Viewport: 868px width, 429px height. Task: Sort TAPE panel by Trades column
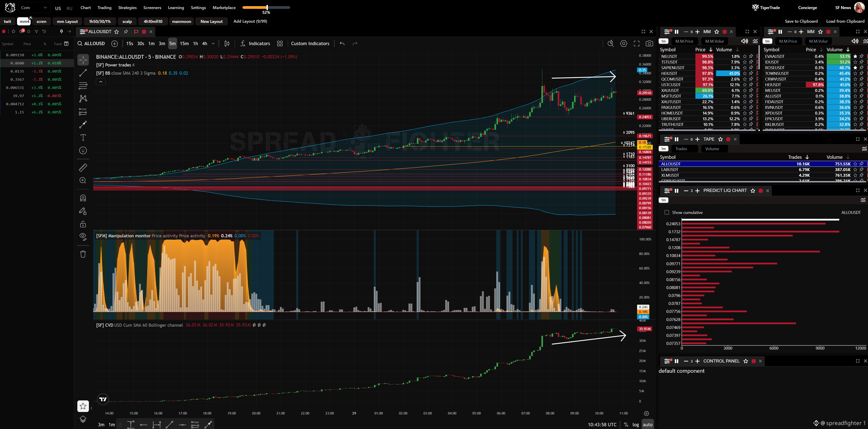pos(798,157)
